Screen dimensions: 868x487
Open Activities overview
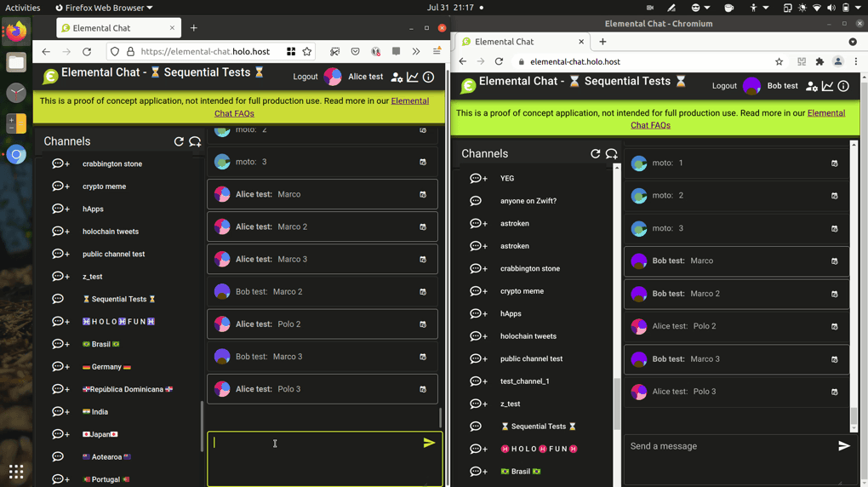23,8
